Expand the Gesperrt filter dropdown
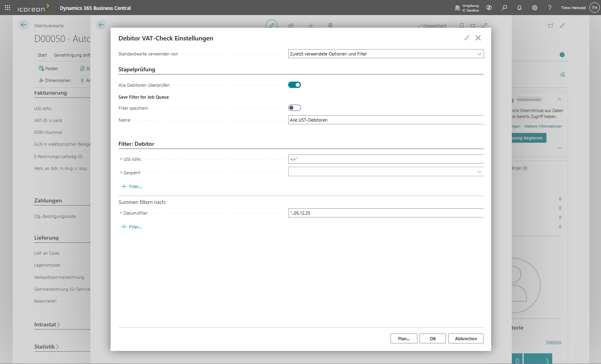Image resolution: width=601 pixels, height=364 pixels. coord(479,172)
